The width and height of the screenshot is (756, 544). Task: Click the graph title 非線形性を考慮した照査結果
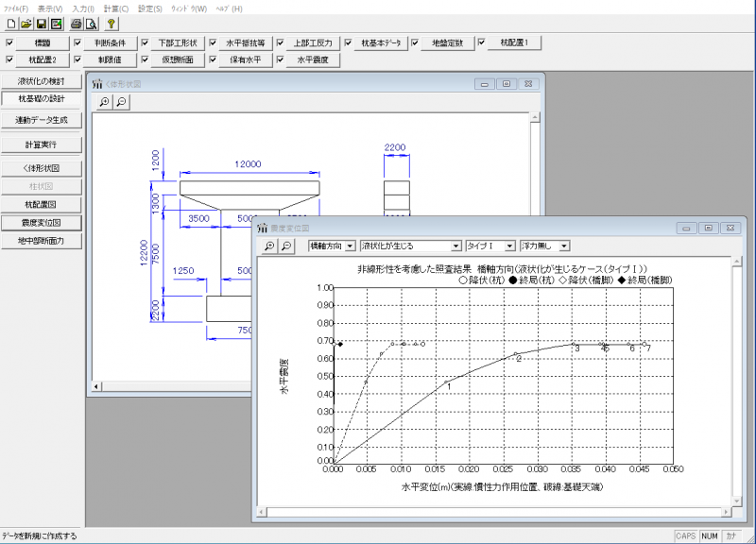[414, 269]
